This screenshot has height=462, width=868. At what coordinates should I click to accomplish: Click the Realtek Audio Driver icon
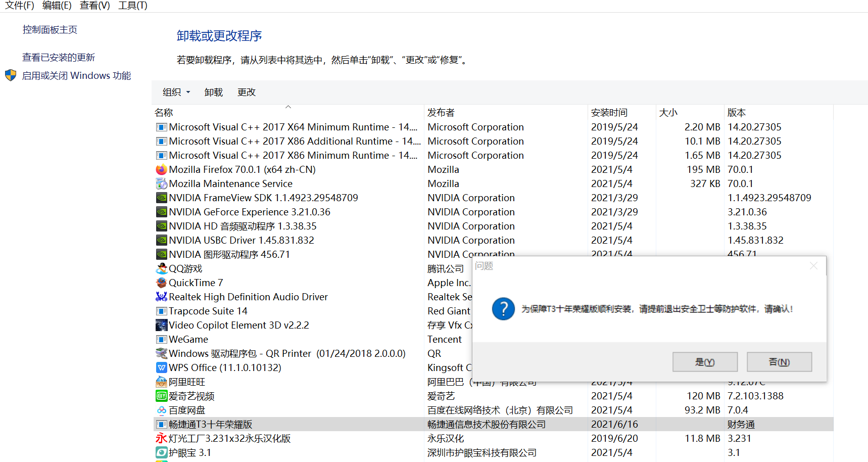[161, 297]
